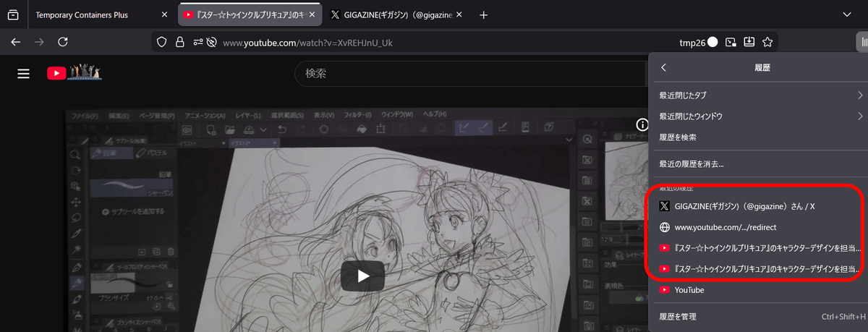This screenshot has height=332, width=868.
Task: Open the tracking protection shield icon
Action: [x=162, y=43]
